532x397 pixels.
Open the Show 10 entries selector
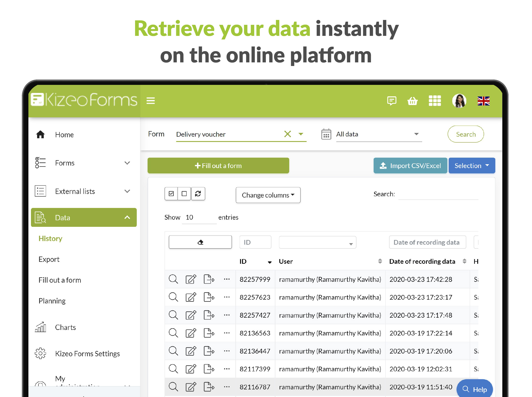pyautogui.click(x=199, y=217)
